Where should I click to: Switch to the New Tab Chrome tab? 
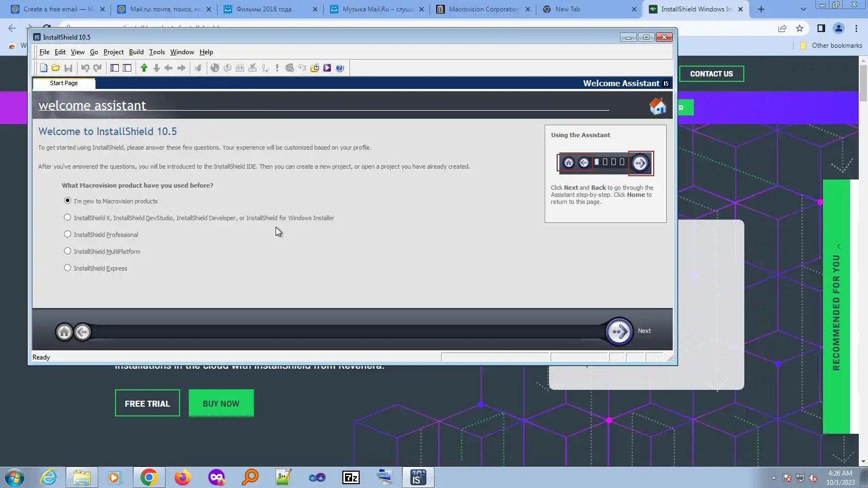589,9
